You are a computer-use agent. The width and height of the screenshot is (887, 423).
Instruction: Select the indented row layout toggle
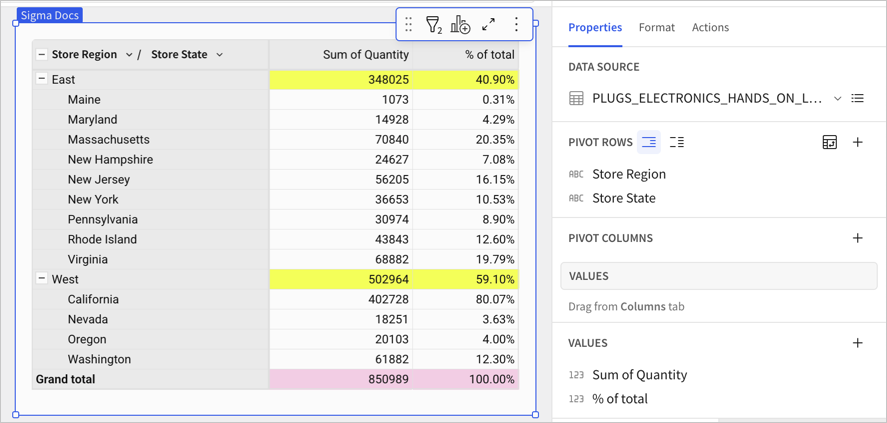(x=649, y=143)
